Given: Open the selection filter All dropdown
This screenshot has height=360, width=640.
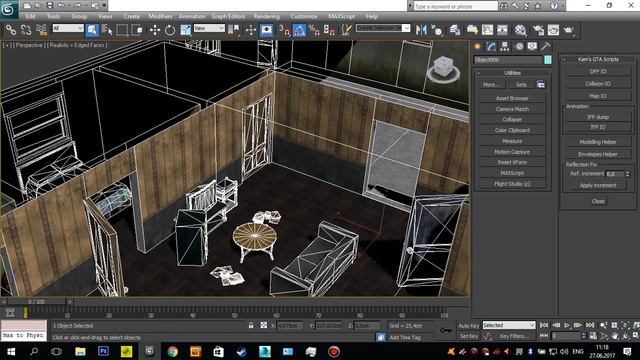Looking at the screenshot, I should pos(68,28).
